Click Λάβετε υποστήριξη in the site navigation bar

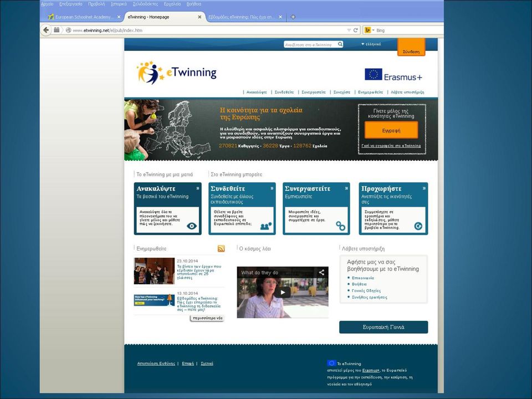pyautogui.click(x=407, y=93)
